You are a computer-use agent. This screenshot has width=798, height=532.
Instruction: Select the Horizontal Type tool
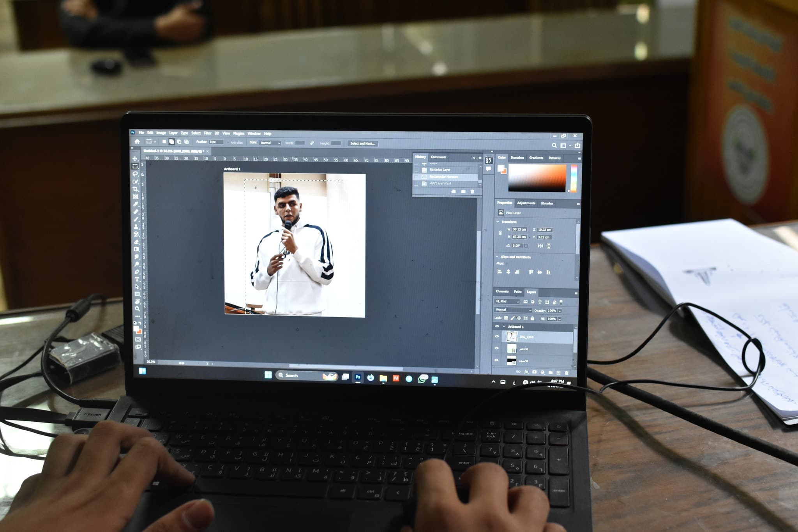[x=137, y=279]
